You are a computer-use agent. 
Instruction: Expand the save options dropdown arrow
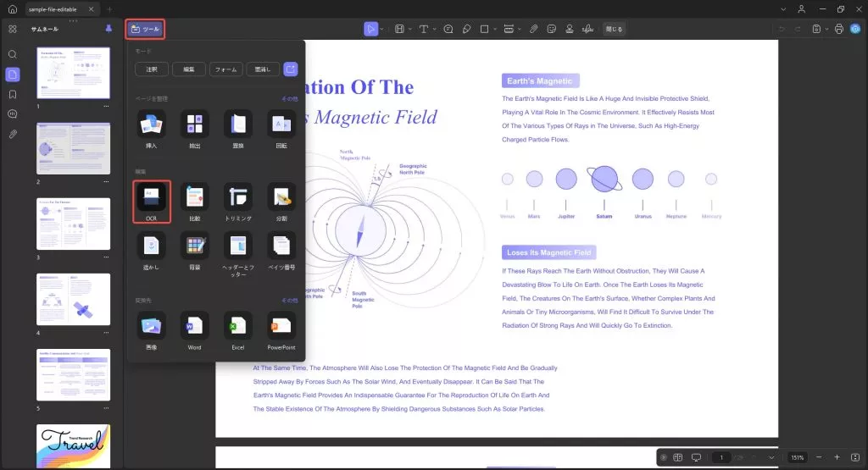[x=827, y=30]
